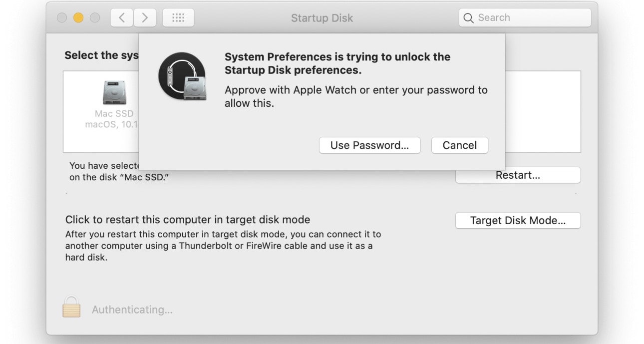This screenshot has width=644, height=344.
Task: Cancel the unlock authentication dialog
Action: 460,145
